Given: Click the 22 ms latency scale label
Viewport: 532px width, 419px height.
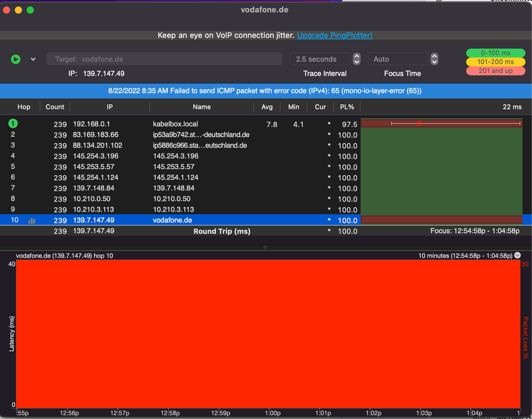Looking at the screenshot, I should click(512, 107).
